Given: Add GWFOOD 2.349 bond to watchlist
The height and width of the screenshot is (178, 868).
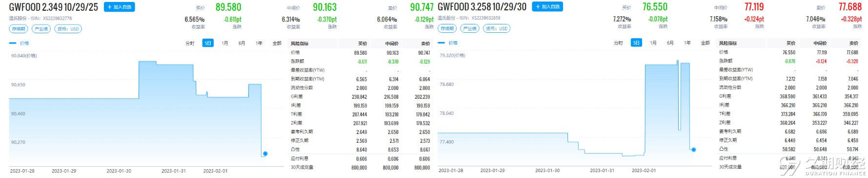Looking at the screenshot, I should [x=119, y=7].
